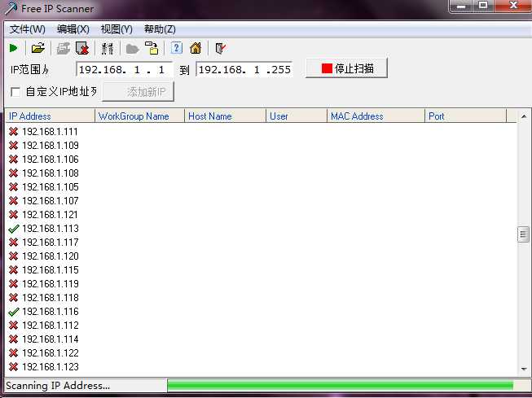Image resolution: width=532 pixels, height=398 pixels.
Task: Close the Free IP Scanner window
Action: 513,6
